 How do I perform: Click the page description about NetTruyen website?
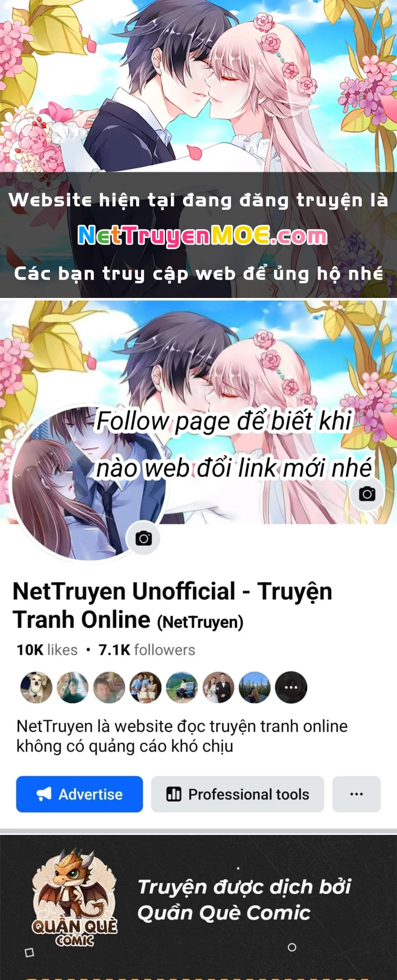coord(182,736)
